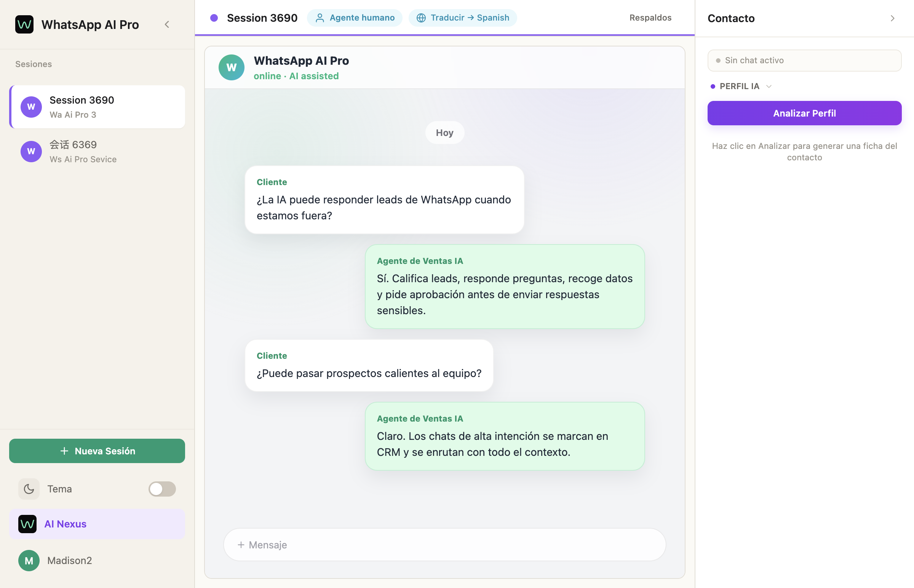
Task: Click the Contacto panel title
Action: [x=731, y=18]
